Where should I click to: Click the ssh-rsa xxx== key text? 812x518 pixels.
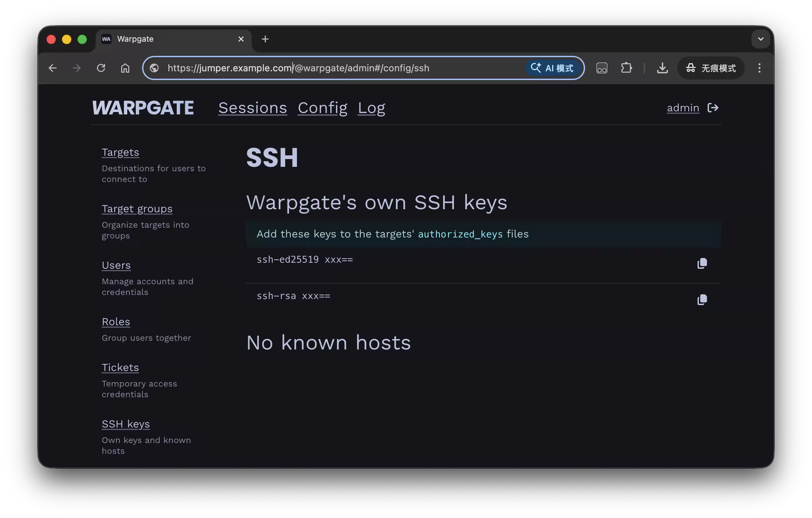[x=293, y=296]
